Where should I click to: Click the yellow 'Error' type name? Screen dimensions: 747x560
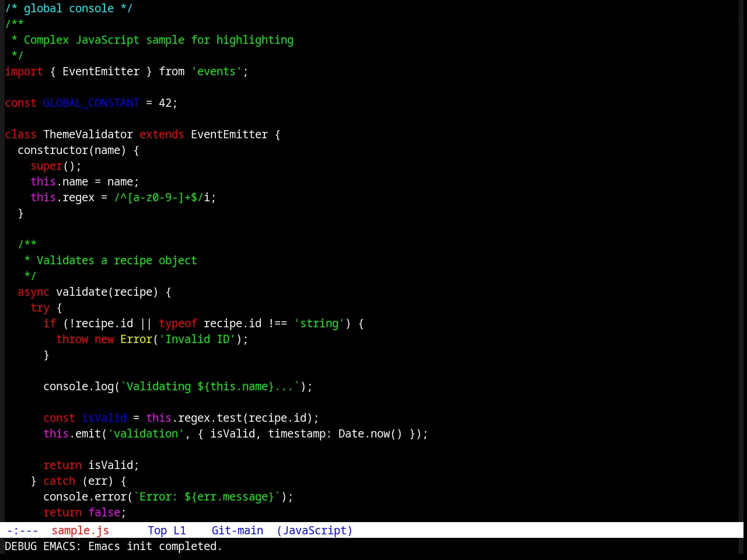pos(136,339)
